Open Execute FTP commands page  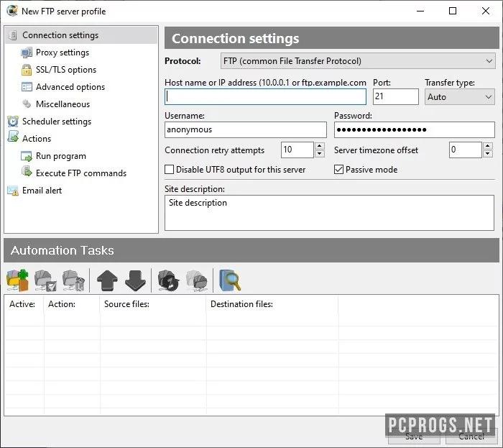[x=81, y=173]
